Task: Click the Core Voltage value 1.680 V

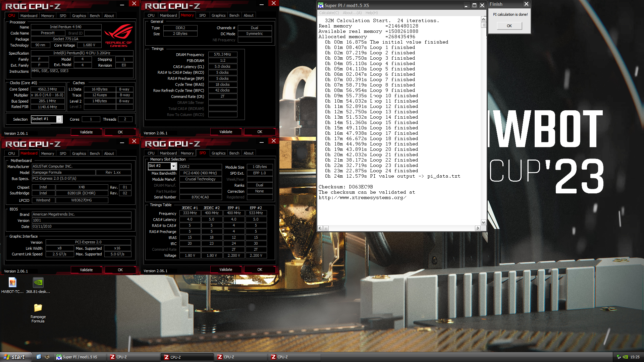Action: pos(89,45)
